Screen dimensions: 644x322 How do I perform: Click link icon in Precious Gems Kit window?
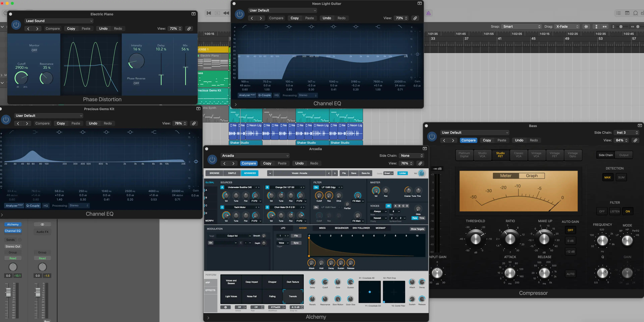(x=194, y=123)
